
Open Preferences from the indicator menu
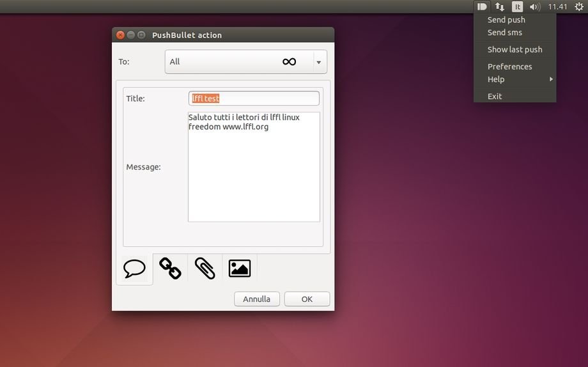(x=509, y=66)
